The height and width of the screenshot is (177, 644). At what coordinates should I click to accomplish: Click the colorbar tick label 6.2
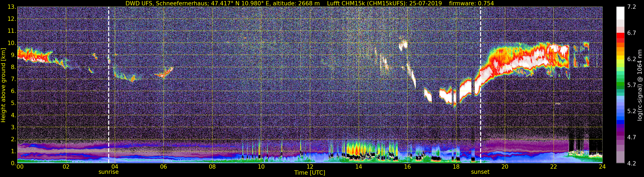coord(632,59)
